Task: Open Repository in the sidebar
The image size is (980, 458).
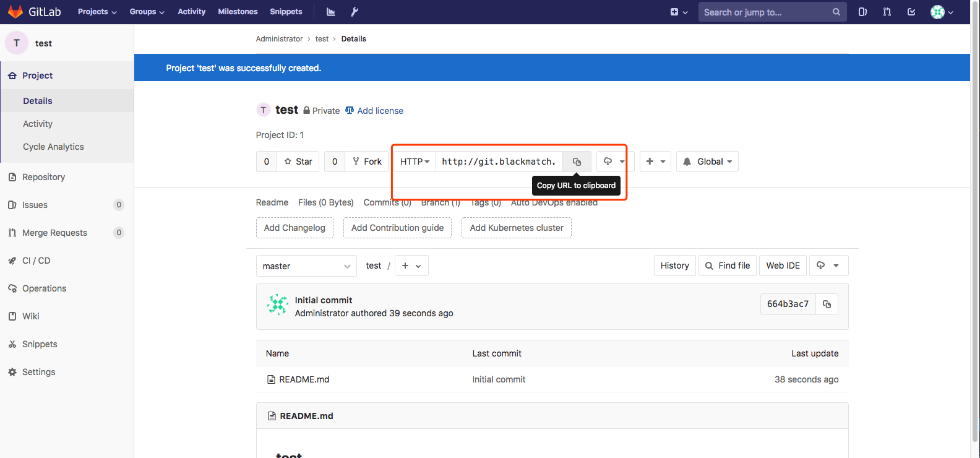Action: pos(43,177)
